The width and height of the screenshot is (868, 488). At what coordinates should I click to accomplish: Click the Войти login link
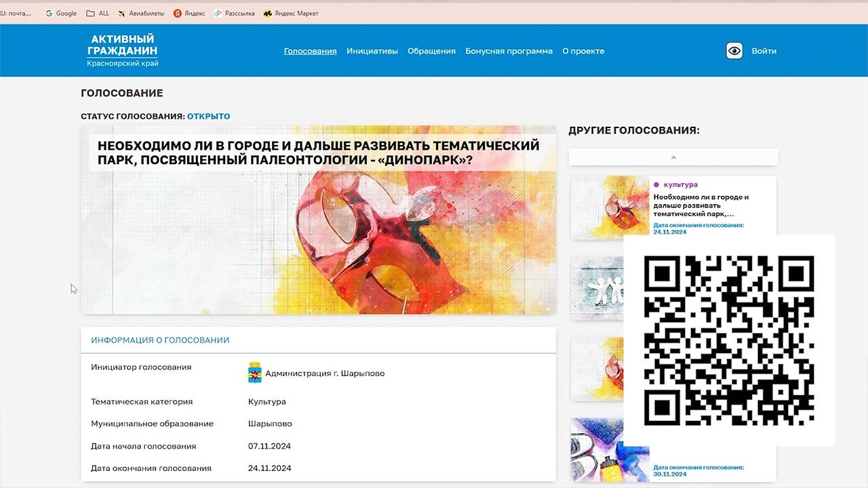pos(764,51)
